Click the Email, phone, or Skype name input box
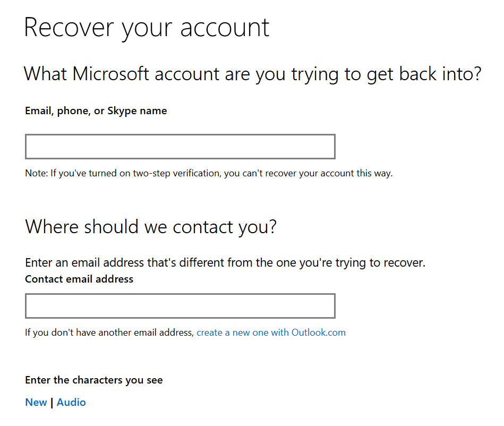The width and height of the screenshot is (504, 426). point(180,147)
